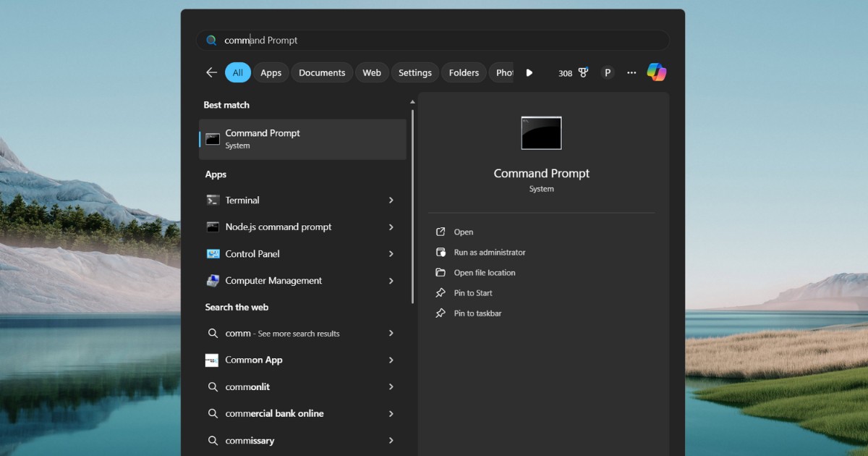Open the Common App web result

(254, 360)
